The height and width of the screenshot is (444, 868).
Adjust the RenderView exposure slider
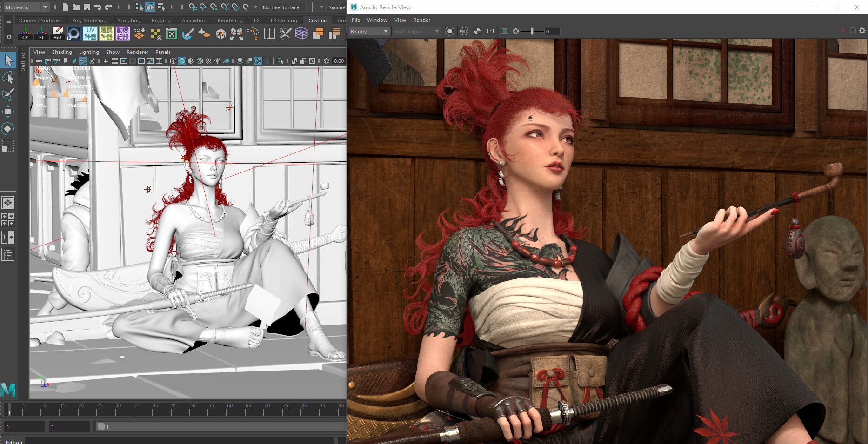point(532,31)
